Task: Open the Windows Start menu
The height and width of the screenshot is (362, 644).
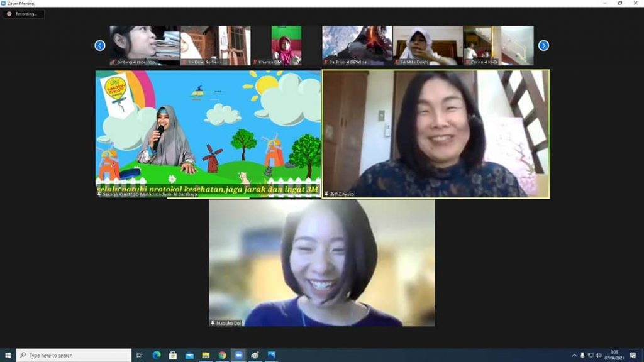Action: tap(8, 355)
